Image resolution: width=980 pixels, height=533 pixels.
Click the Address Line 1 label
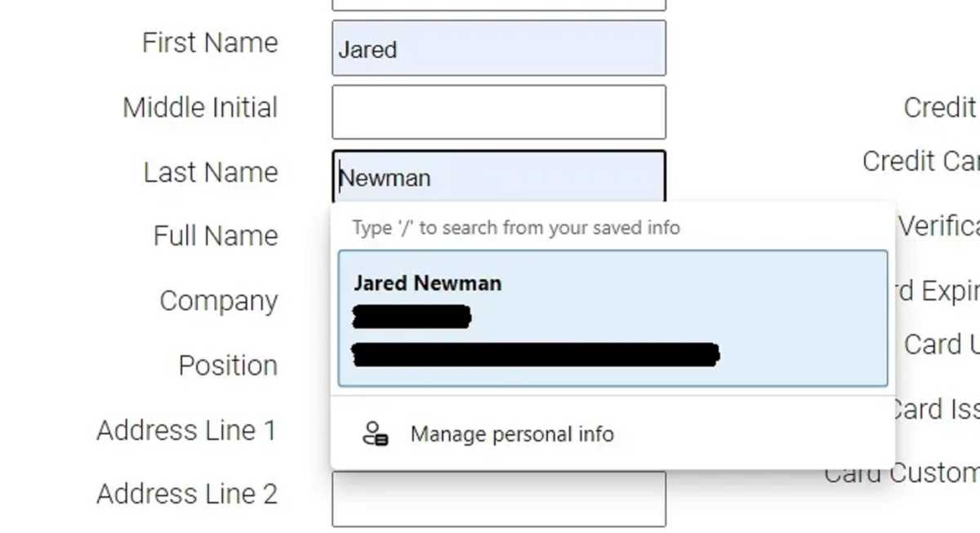[187, 430]
